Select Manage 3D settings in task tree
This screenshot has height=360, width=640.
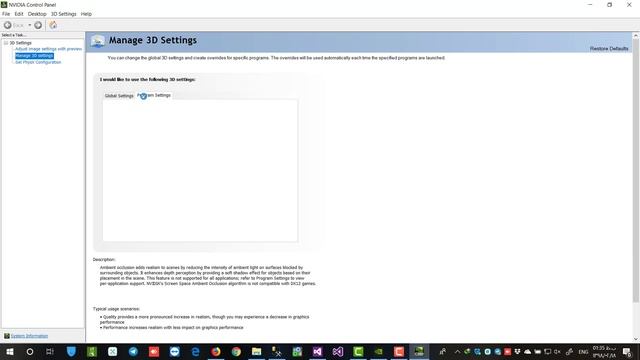(x=34, y=56)
